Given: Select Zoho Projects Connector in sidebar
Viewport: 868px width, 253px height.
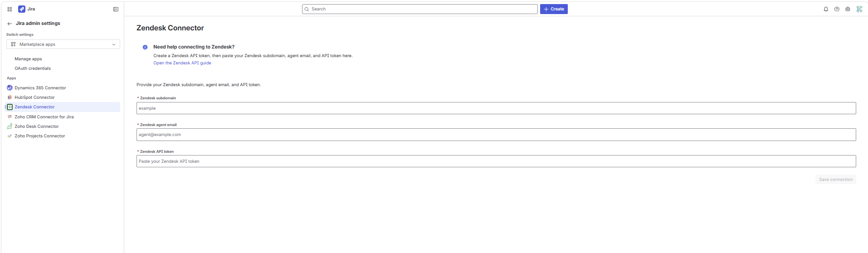Looking at the screenshot, I should pos(40,136).
